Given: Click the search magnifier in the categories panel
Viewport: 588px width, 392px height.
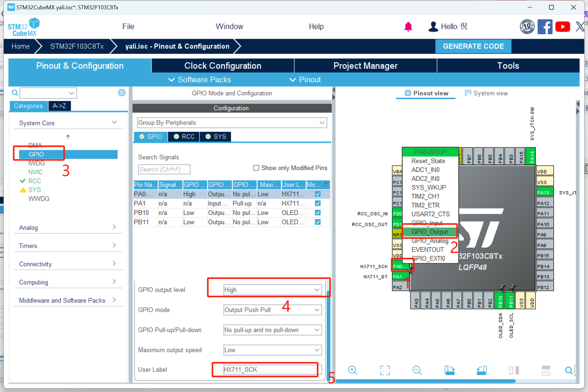Looking at the screenshot, I should [x=15, y=93].
